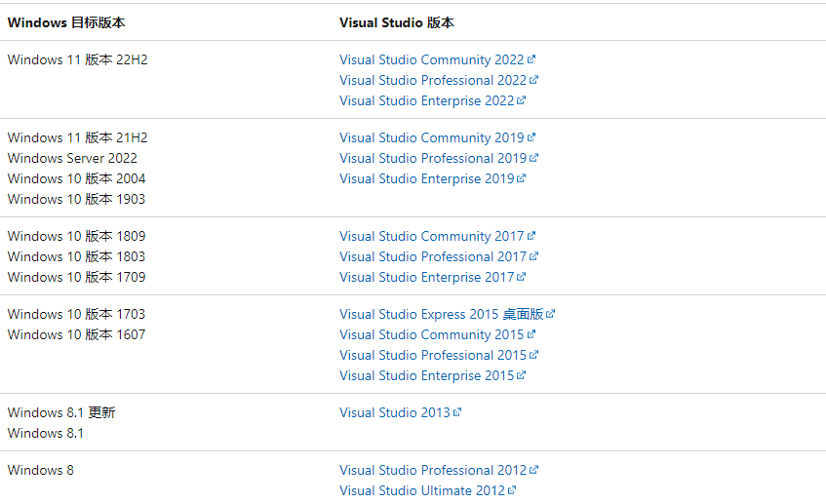
Task: Open the Visual Studio Professional 2019 link
Action: 433,158
